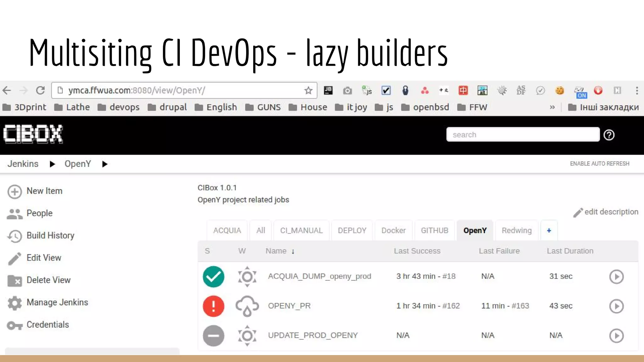Add a new view with plus tab
Viewport: 644px width, 362px height.
pos(549,231)
